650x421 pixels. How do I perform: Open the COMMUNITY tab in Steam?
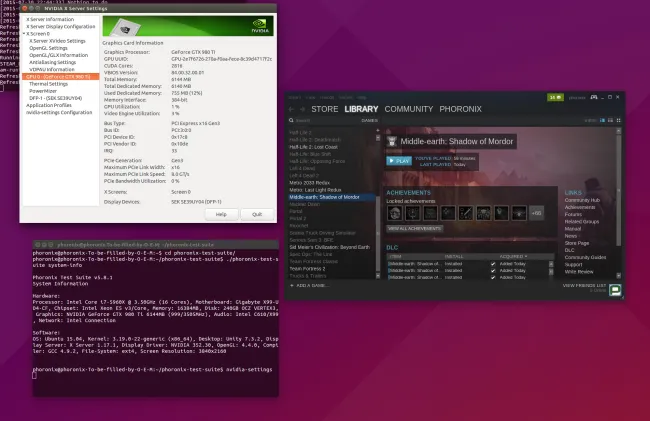pos(409,109)
